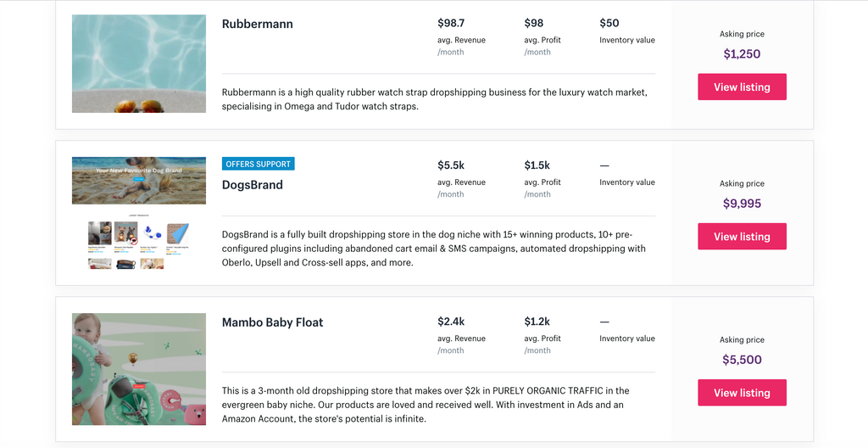
Task: Click DogsBrand's $5.5k avg. revenue figure
Action: (451, 165)
